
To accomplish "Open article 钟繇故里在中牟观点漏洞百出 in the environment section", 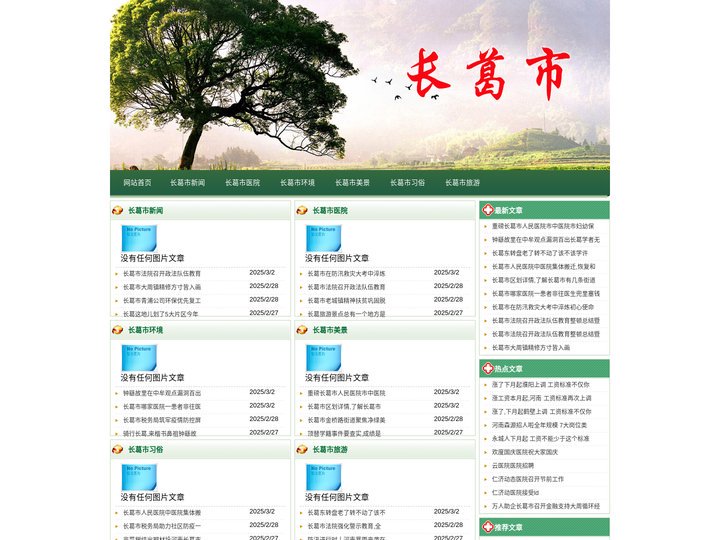I will point(162,393).
